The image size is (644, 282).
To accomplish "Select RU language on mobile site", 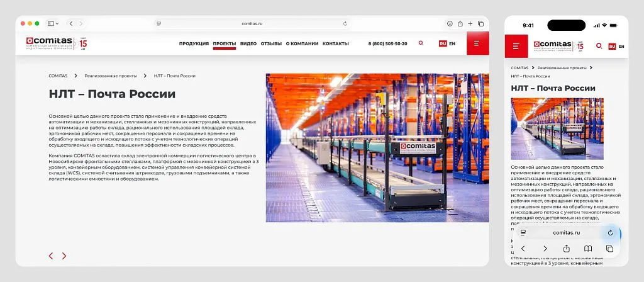I will point(612,47).
